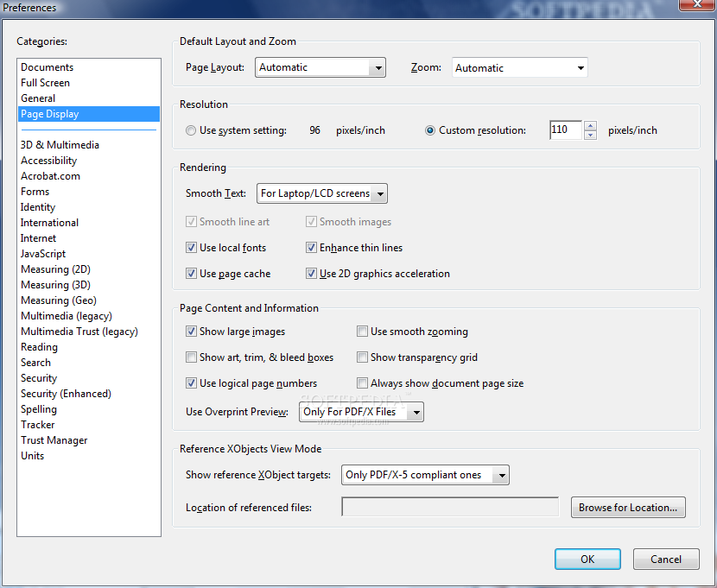
Task: Open Security (Enhanced) category
Action: coord(66,394)
